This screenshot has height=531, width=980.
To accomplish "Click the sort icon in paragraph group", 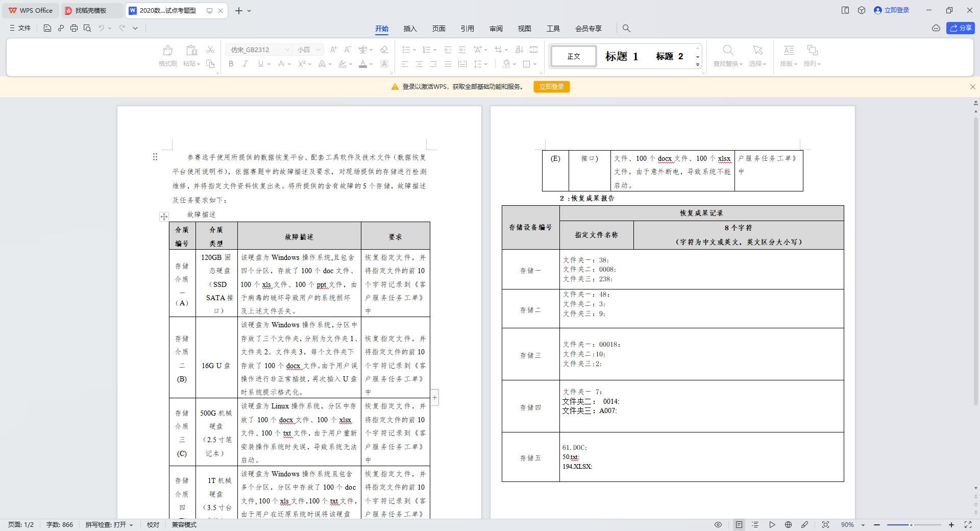I will tap(519, 50).
